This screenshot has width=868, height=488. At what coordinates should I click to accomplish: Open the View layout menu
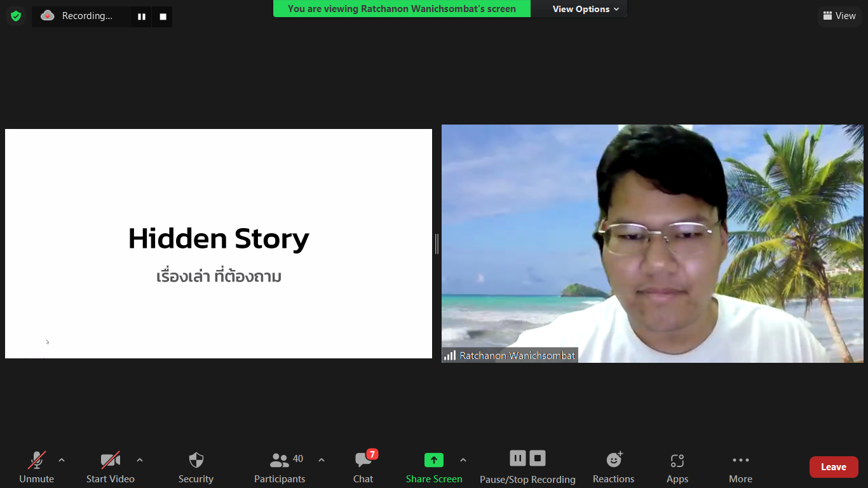point(839,16)
